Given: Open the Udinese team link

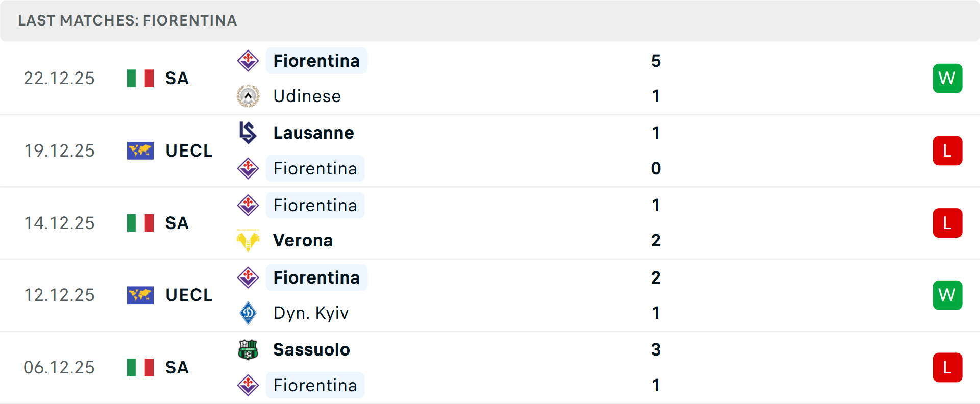Looking at the screenshot, I should 307,96.
